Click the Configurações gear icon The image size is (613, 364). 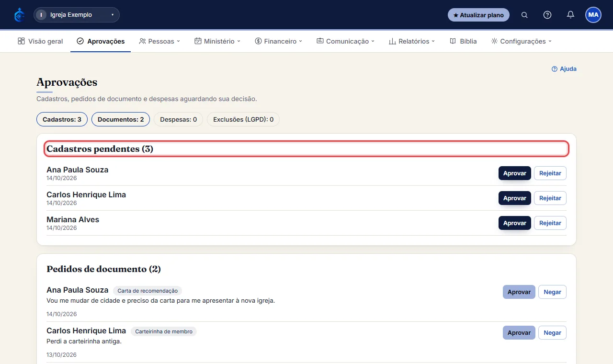494,41
